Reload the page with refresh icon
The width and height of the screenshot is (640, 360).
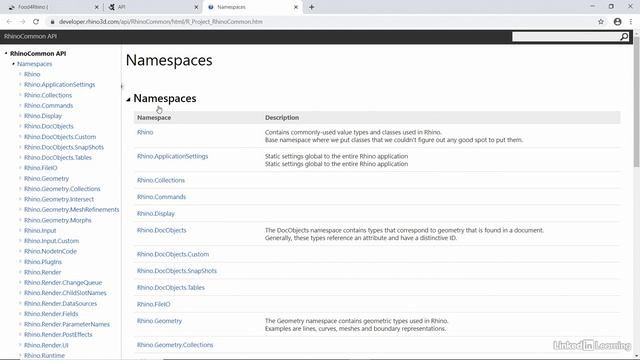point(36,22)
